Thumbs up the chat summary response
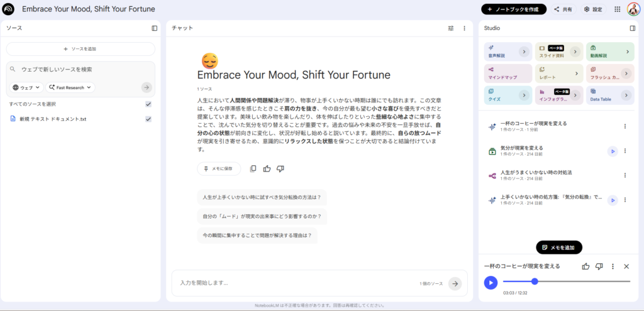The height and width of the screenshot is (311, 644). pyautogui.click(x=267, y=168)
